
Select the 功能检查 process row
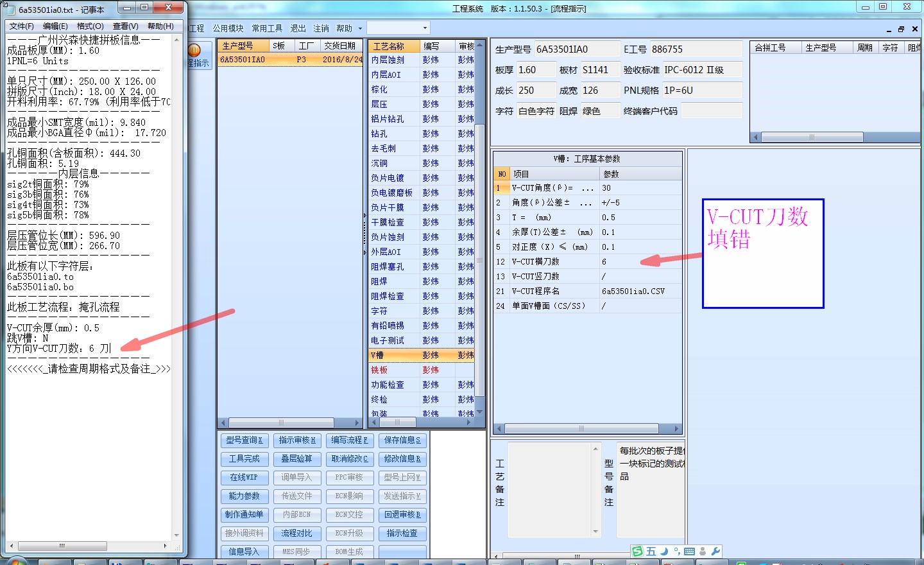[x=422, y=385]
